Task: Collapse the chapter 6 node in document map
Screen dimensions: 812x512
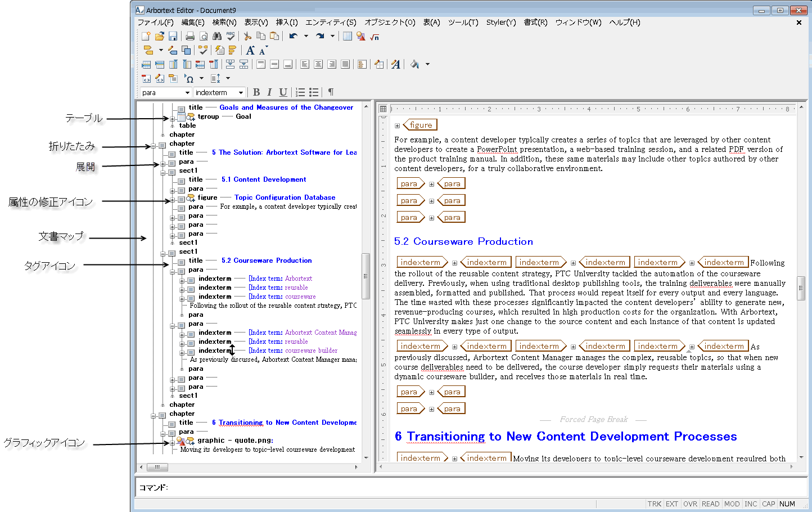Action: point(154,416)
